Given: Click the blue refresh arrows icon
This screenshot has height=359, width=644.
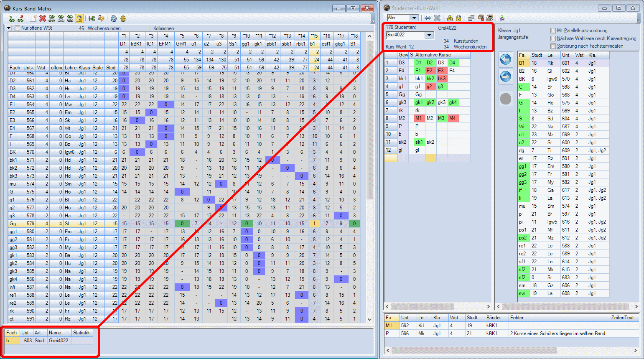Looking at the screenshot, I should point(113,18).
